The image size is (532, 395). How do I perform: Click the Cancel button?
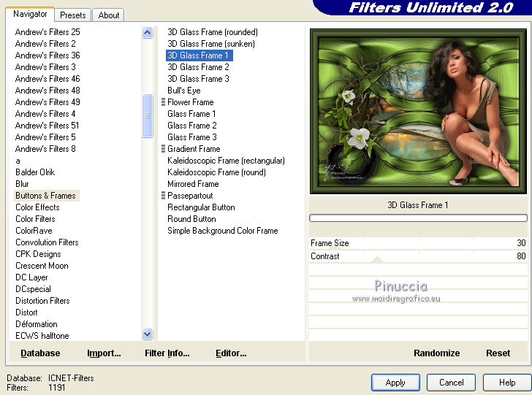point(452,383)
